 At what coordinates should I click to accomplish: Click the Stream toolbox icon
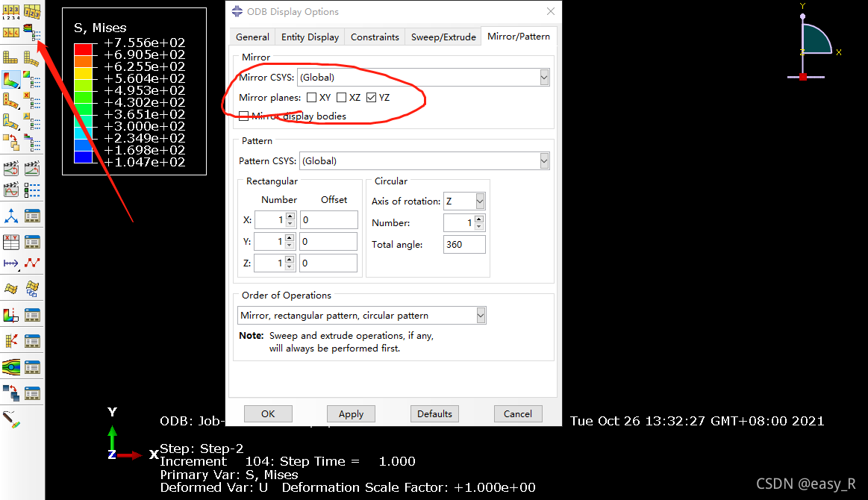[x=11, y=367]
